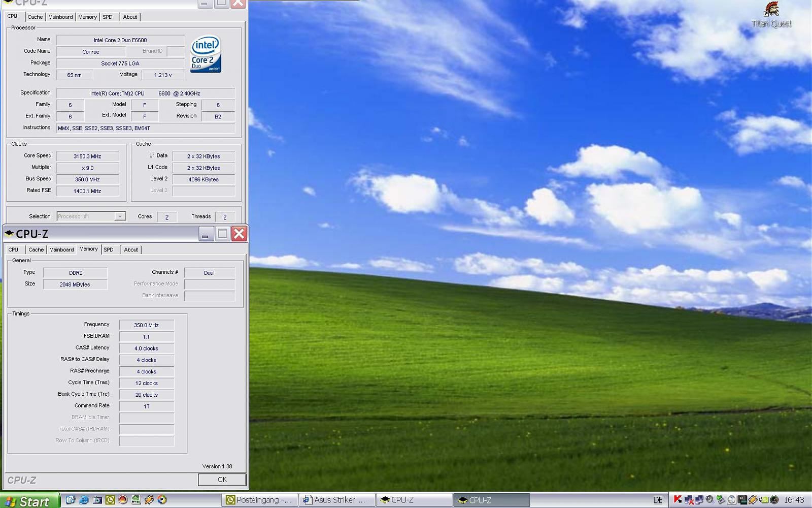812x508 pixels.
Task: Click the Package Socket 775 LGA value
Action: (x=120, y=63)
